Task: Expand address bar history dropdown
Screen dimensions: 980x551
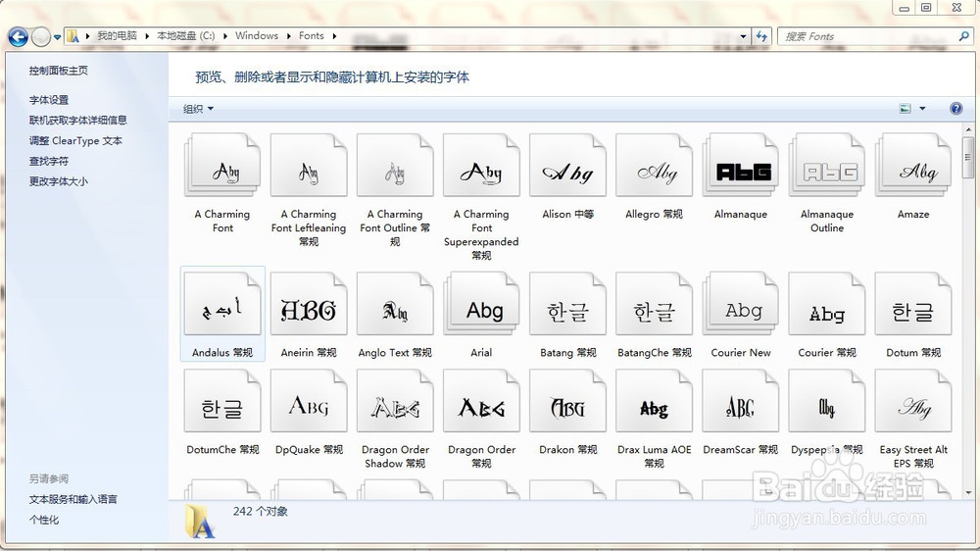Action: coord(743,36)
